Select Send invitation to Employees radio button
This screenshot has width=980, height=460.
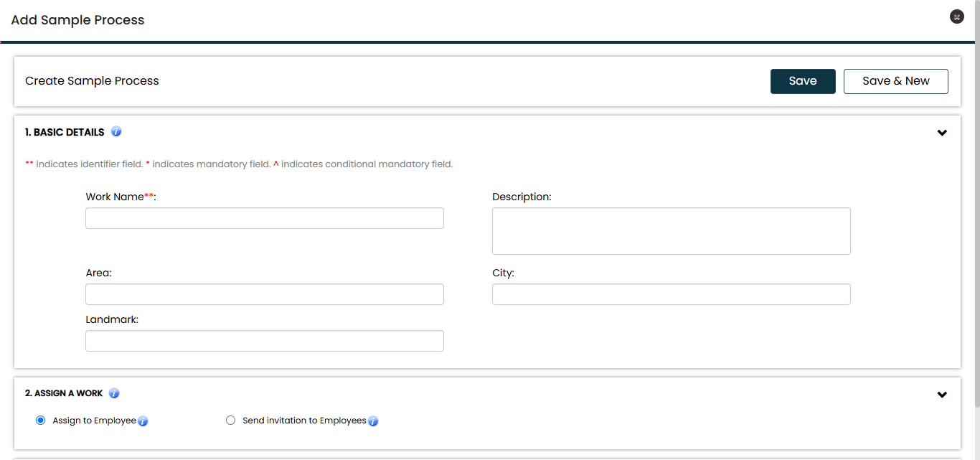[230, 421]
